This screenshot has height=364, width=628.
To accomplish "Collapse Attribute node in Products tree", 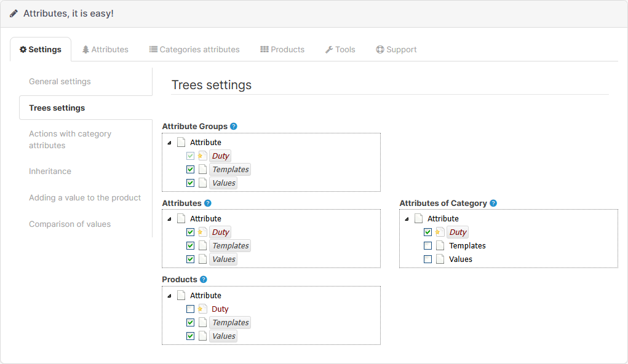I will pos(169,296).
